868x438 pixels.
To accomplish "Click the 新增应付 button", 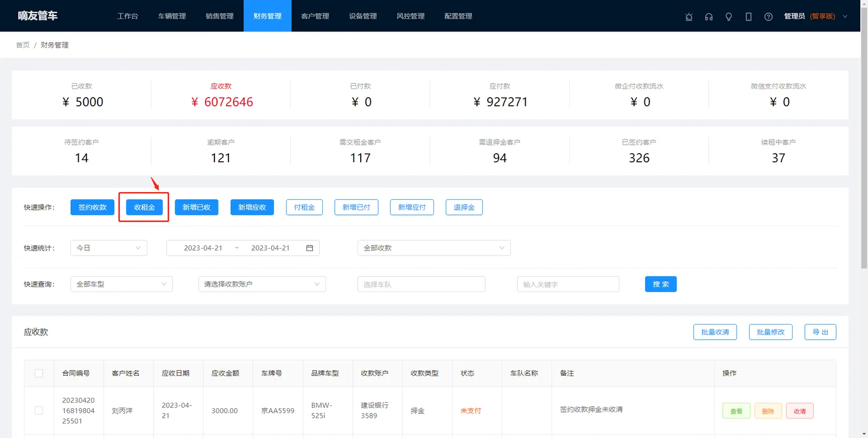I will (412, 207).
